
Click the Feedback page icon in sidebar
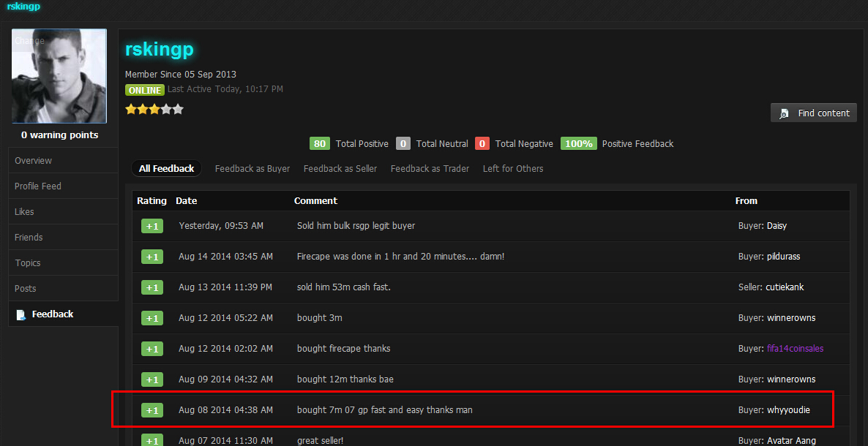[21, 314]
